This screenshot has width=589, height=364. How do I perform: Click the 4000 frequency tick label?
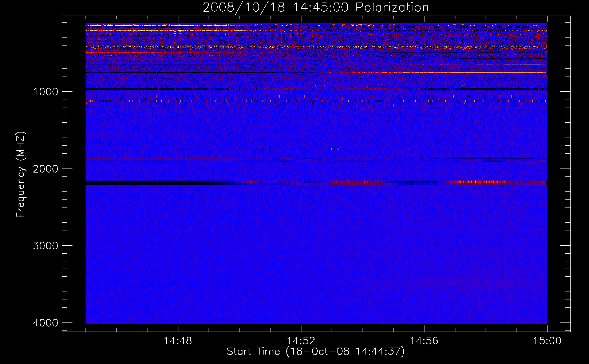pyautogui.click(x=46, y=323)
